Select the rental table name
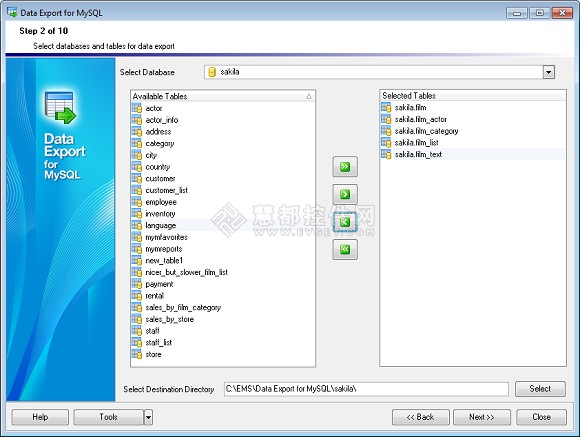580x437 pixels. click(154, 296)
